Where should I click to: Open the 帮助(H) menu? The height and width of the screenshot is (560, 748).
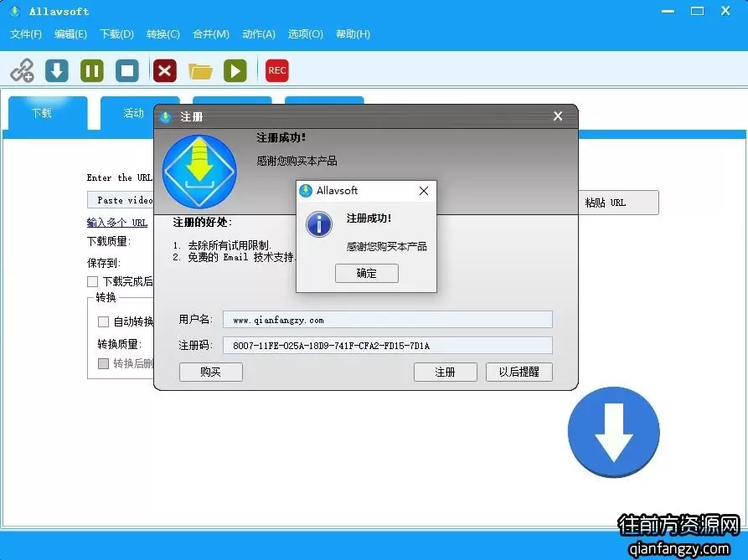tap(353, 33)
